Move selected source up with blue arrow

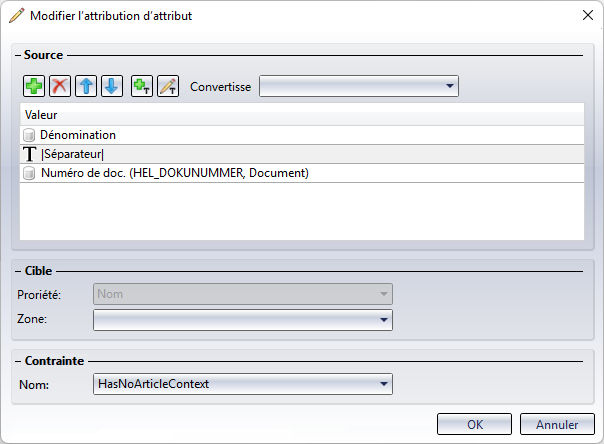(x=86, y=86)
